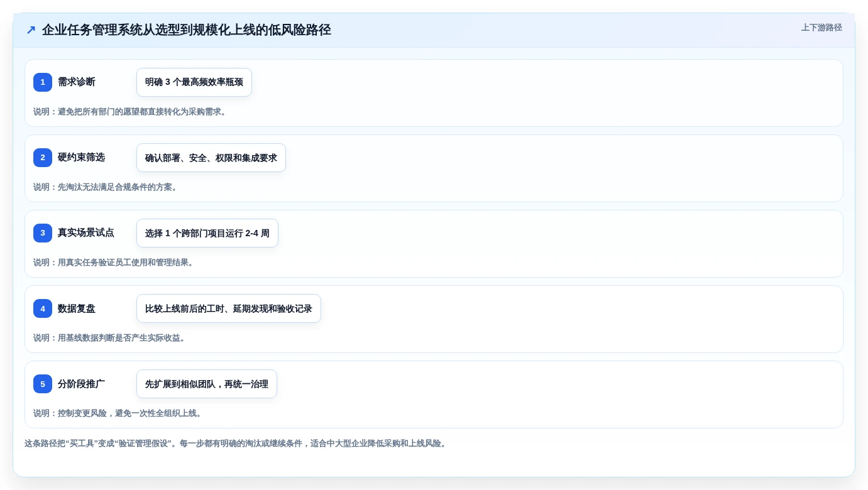Click the 明确 3 个最高频效率瓶颈 chip
Screen dimensions: 868x490
click(194, 82)
